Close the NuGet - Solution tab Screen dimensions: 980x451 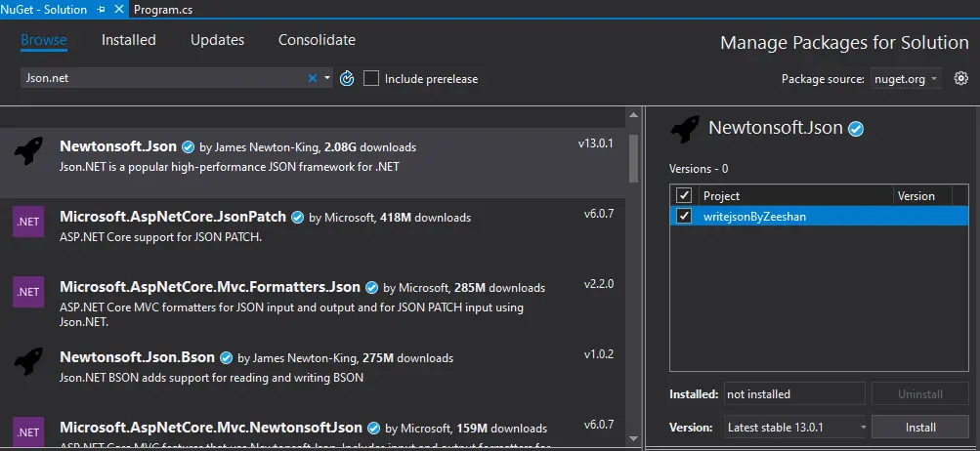[118, 10]
